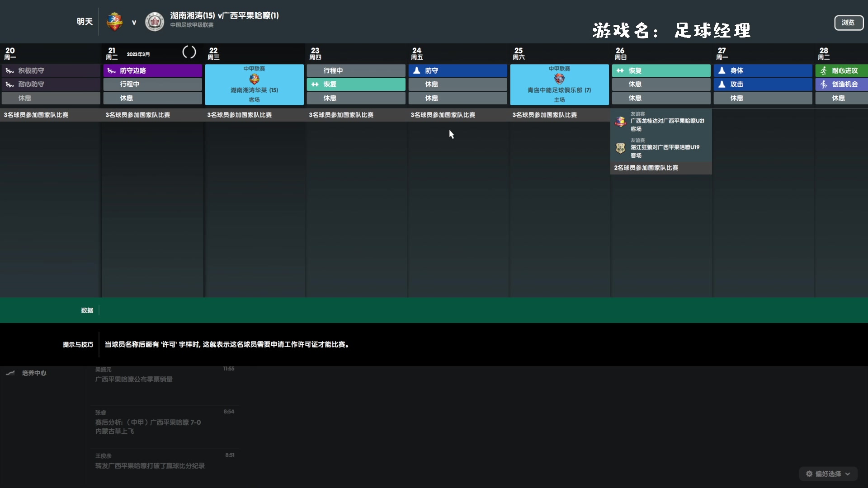Click the 提示与技巧 label
This screenshot has width=868, height=488.
[x=78, y=344]
